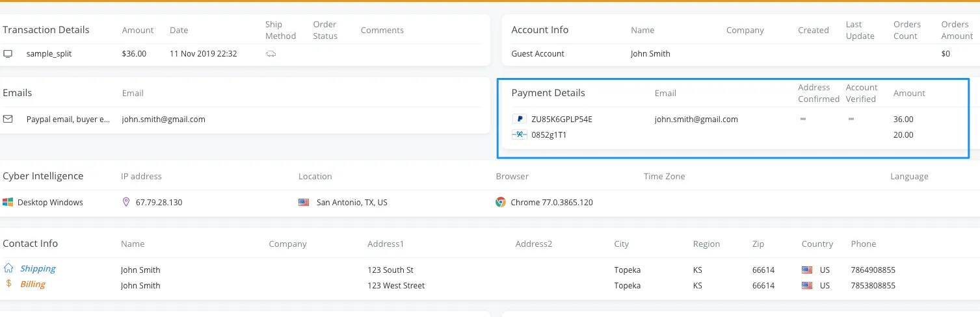Click the Desktop Windows text
Viewport: 980px width, 317px height.
(x=50, y=203)
